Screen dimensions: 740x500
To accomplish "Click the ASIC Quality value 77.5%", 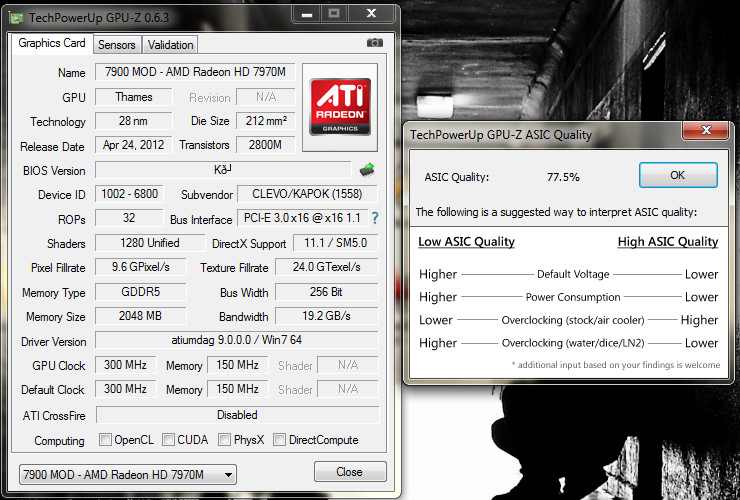I will tap(563, 177).
